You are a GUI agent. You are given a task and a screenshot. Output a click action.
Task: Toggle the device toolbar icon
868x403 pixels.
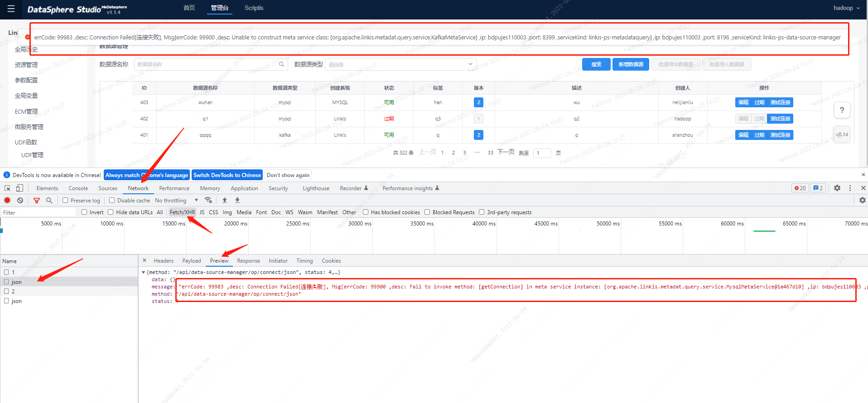[x=19, y=188]
